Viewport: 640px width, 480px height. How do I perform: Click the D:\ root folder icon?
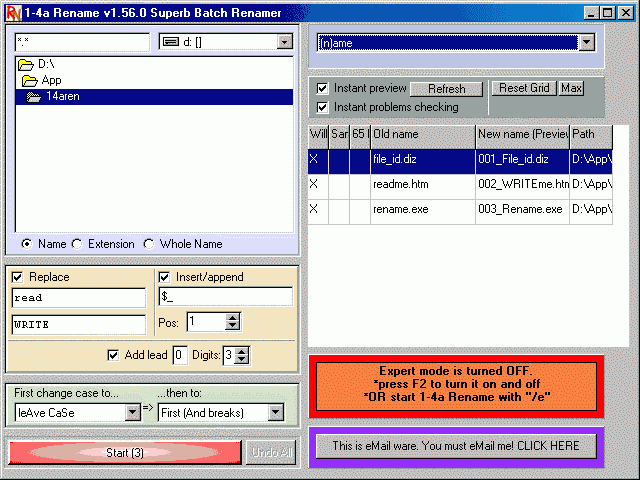point(26,64)
